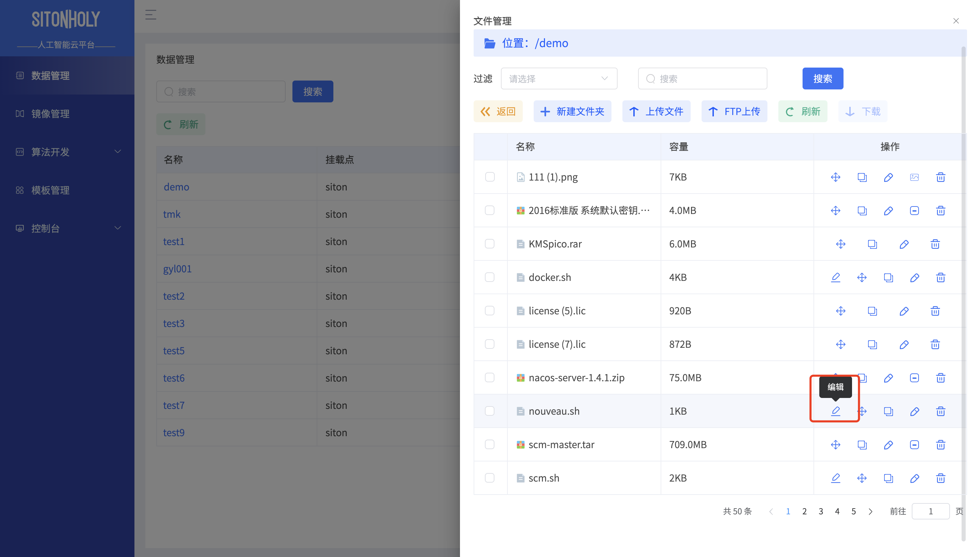Image resolution: width=980 pixels, height=557 pixels.
Task: Click the edit icon for nouveau.sh
Action: [835, 411]
